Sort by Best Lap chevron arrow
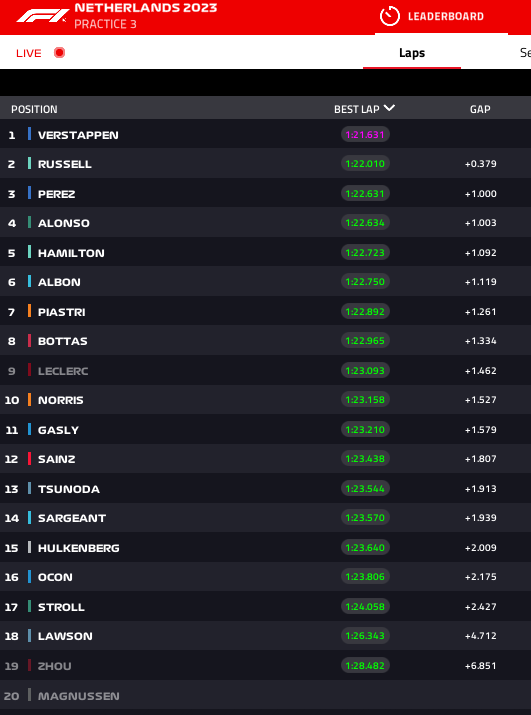Viewport: 531px width, 715px height. point(389,109)
